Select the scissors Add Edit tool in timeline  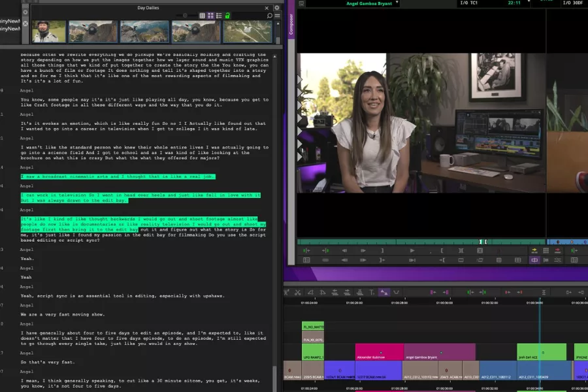click(298, 292)
